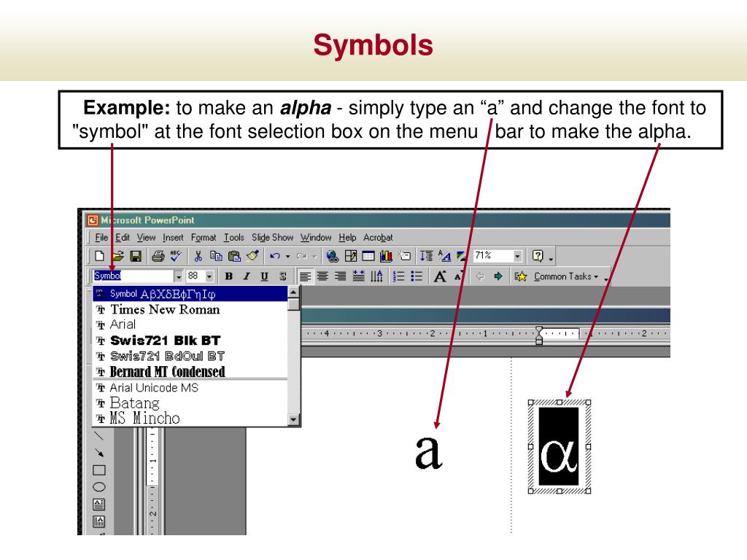
Task: Toggle Bold formatting
Action: (228, 276)
